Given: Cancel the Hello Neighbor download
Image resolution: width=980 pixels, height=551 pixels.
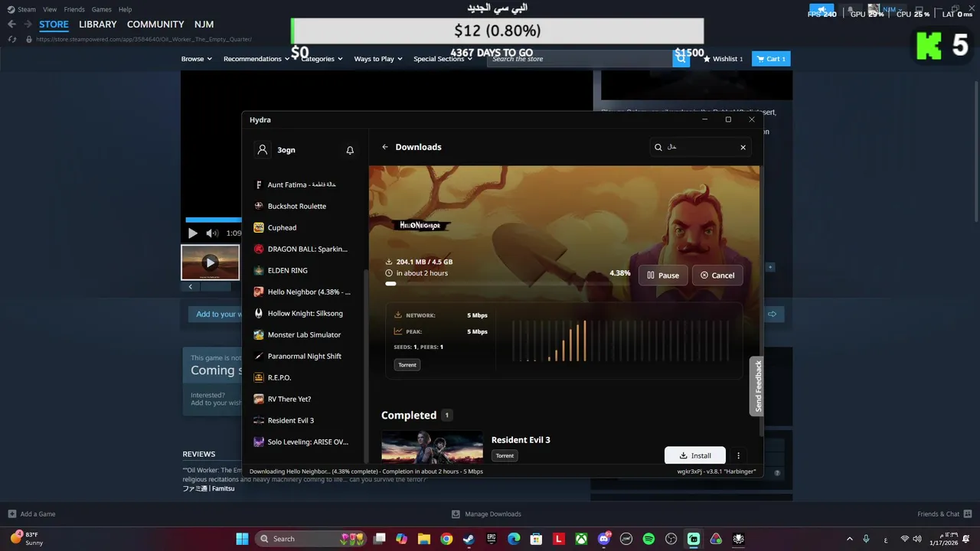Looking at the screenshot, I should coord(717,275).
